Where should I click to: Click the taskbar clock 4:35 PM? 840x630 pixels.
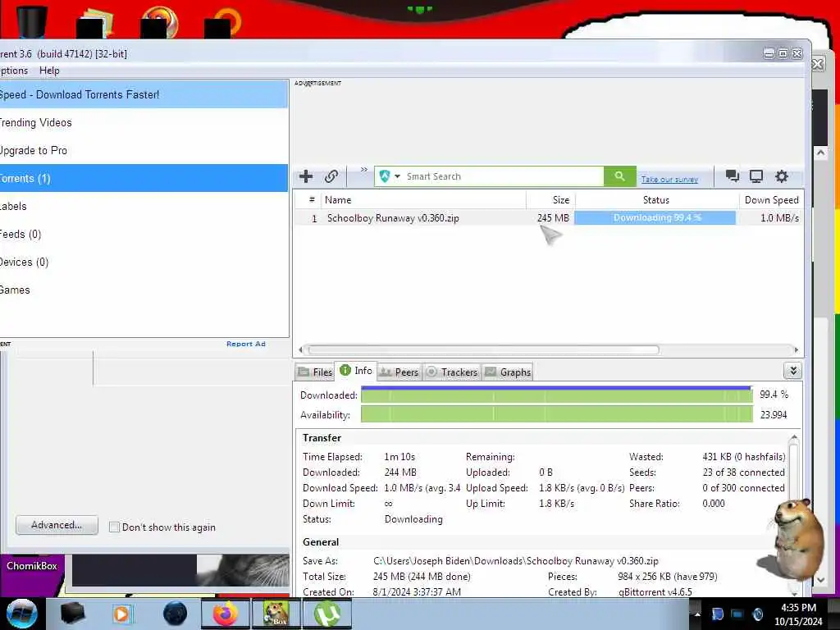pyautogui.click(x=798, y=608)
